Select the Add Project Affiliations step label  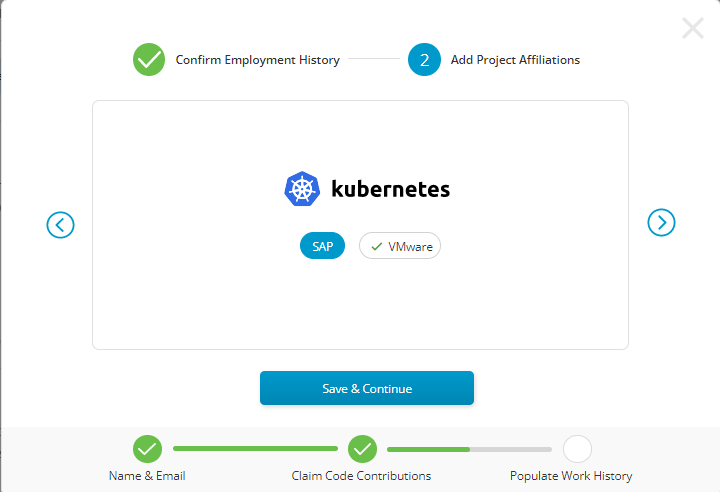[x=515, y=60]
